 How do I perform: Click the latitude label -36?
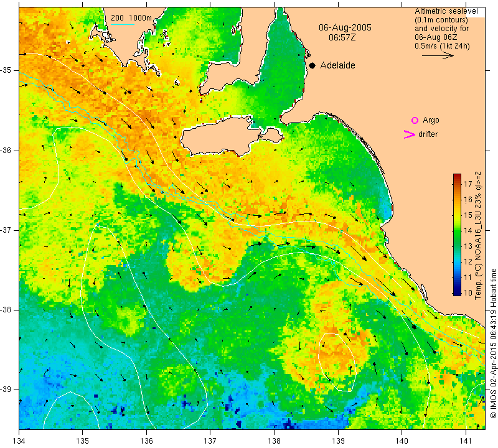pyautogui.click(x=6, y=150)
